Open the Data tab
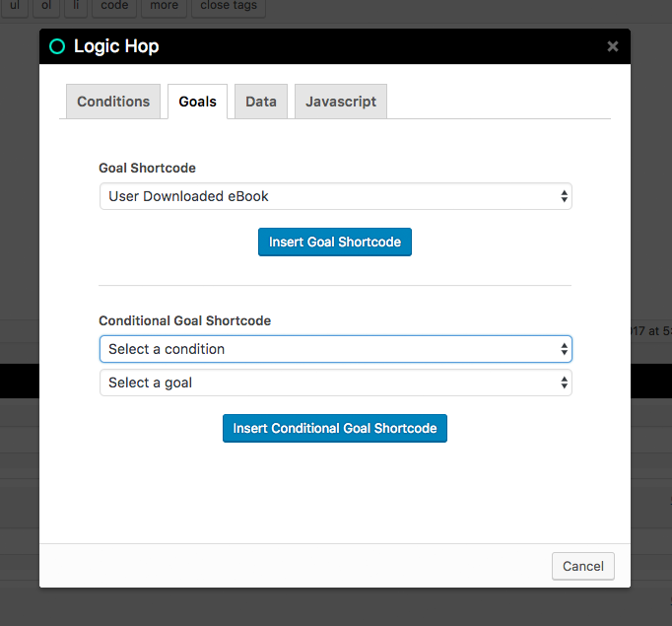Screen dimensions: 672x626 pos(261,102)
